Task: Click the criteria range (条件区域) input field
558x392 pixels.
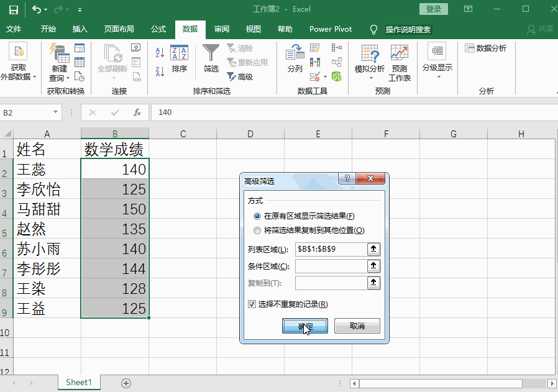Action: (x=331, y=267)
